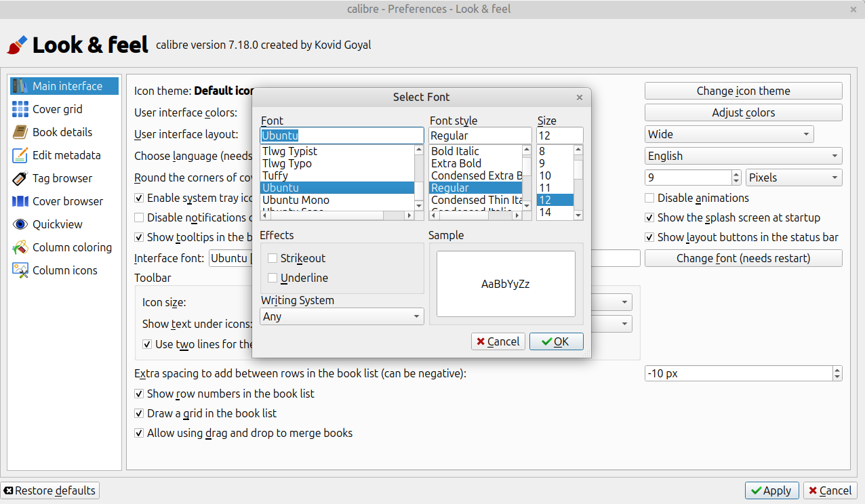The image size is (865, 504).
Task: Toggle the Underline effect checkbox
Action: pyautogui.click(x=273, y=278)
